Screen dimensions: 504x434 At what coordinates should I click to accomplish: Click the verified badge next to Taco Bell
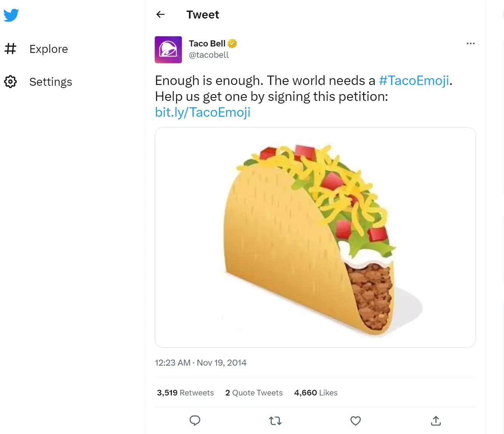pyautogui.click(x=231, y=43)
